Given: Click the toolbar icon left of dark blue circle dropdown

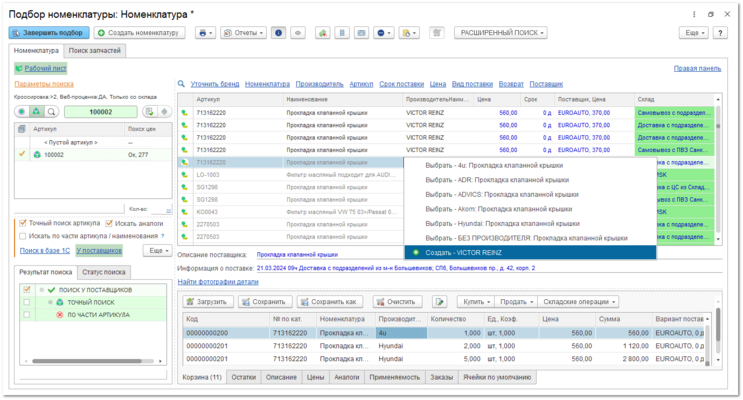Looking at the screenshot, I should pos(361,33).
